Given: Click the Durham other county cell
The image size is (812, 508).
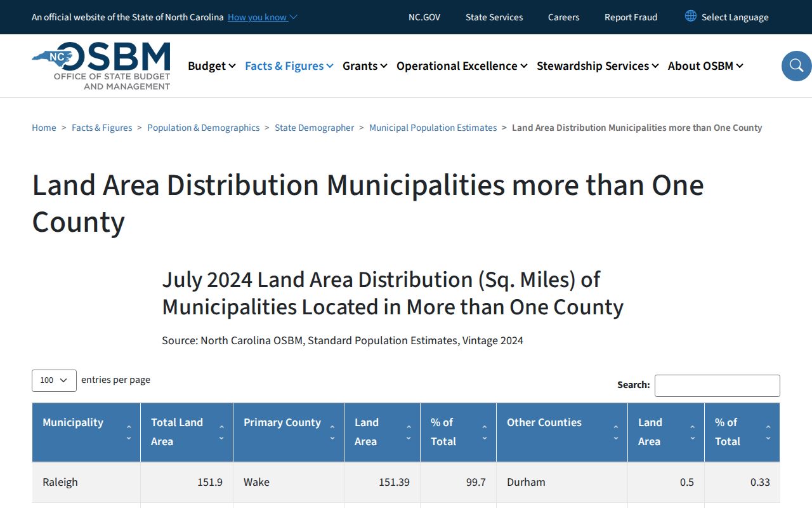Looking at the screenshot, I should pos(562,482).
